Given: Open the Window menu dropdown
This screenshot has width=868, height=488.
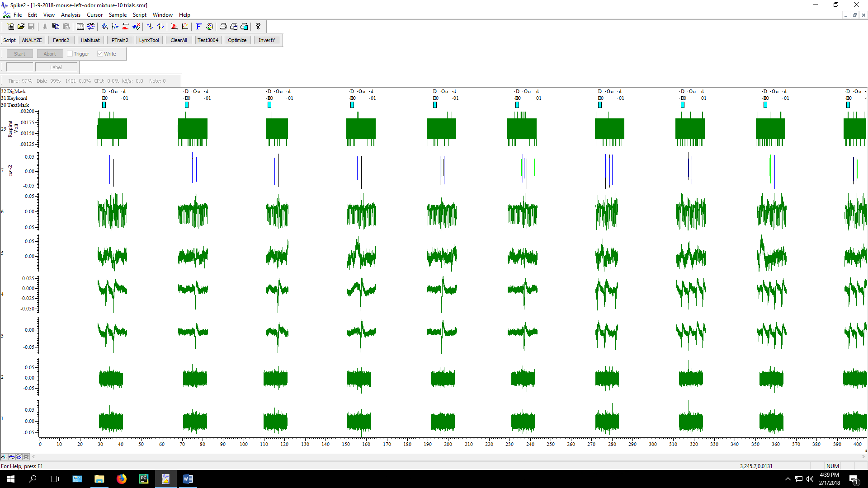Looking at the screenshot, I should tap(162, 14).
